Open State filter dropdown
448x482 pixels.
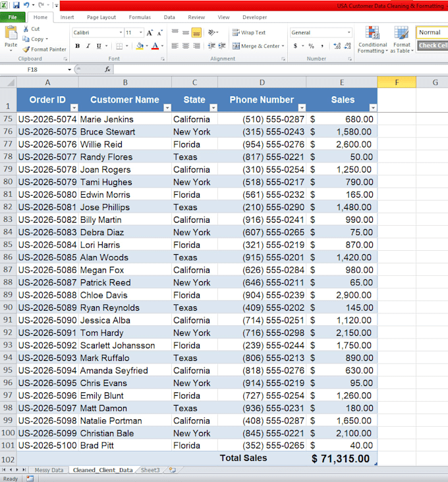pos(213,107)
